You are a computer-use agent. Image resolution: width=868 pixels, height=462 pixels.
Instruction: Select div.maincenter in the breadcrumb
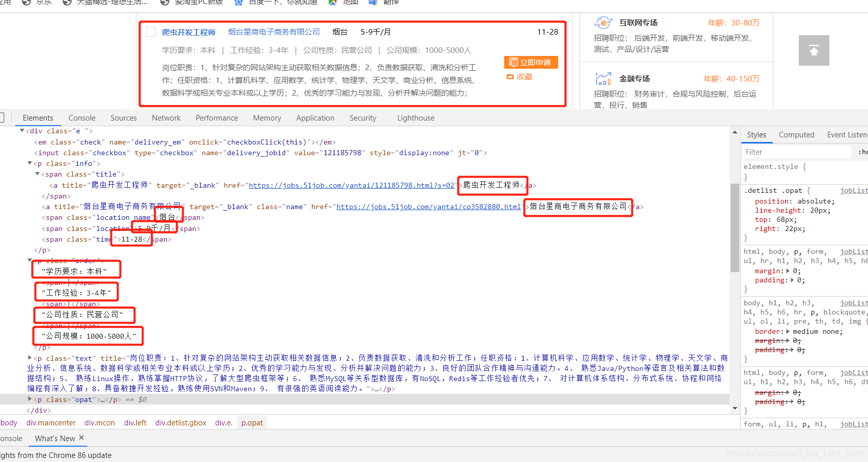(x=51, y=423)
